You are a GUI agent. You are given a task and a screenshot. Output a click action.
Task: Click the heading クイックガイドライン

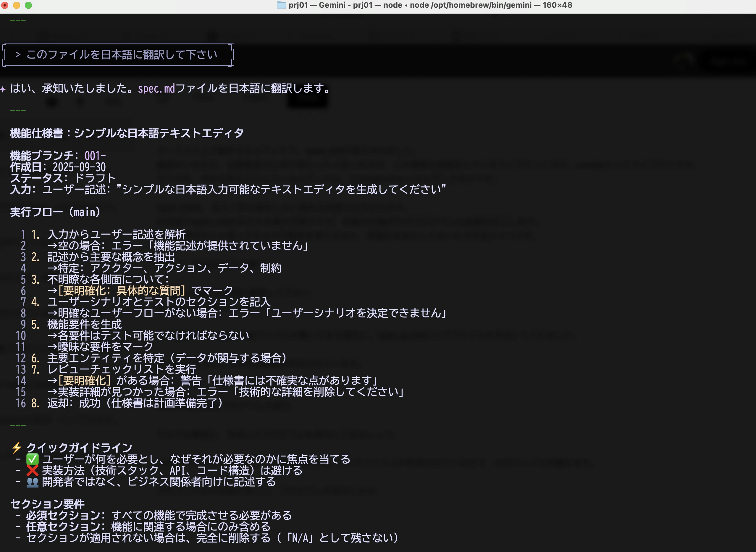[x=79, y=448]
